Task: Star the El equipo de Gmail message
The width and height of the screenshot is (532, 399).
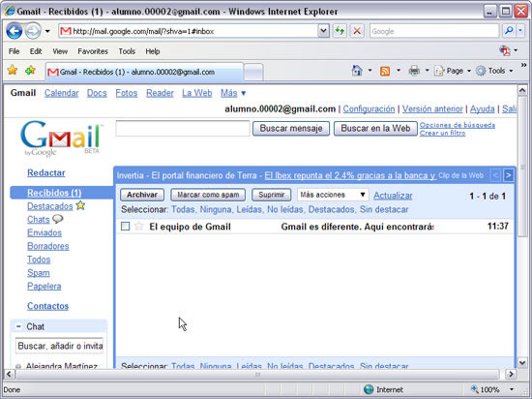Action: coord(138,227)
